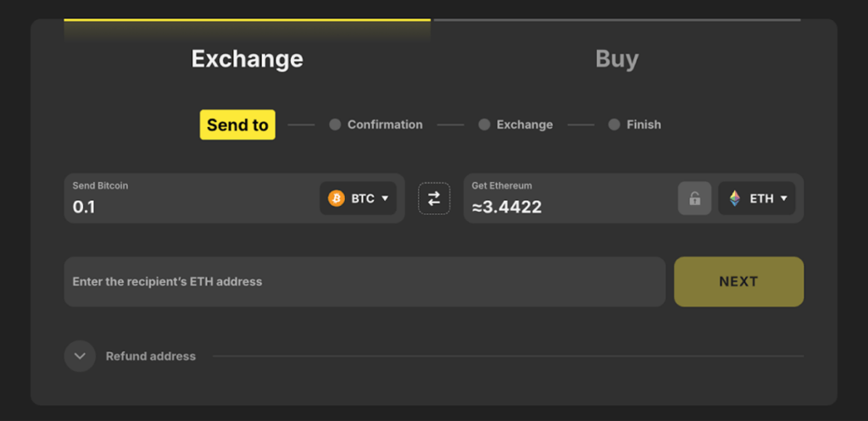Click the NEXT button
This screenshot has width=868, height=421.
click(x=738, y=281)
